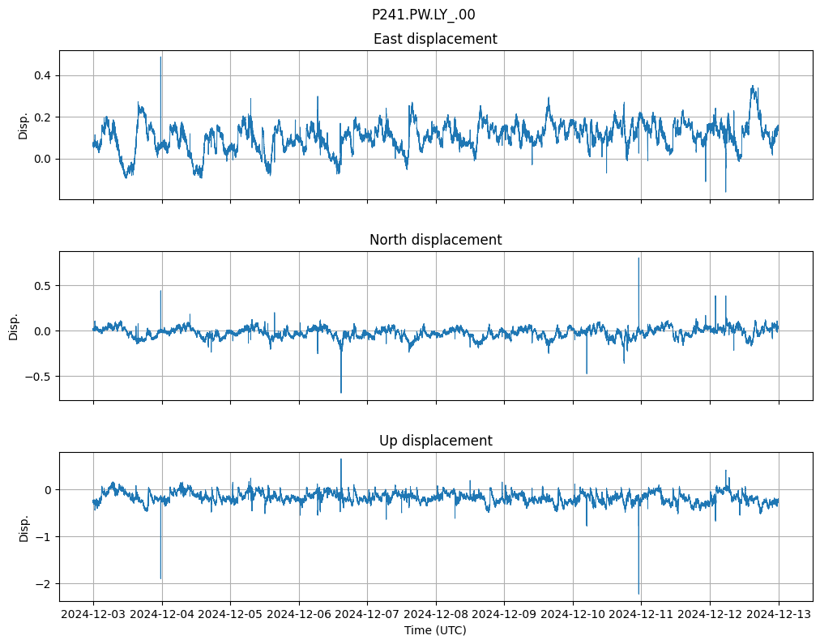
Task: Click the Disp. label of East plot
Action: click(x=23, y=126)
